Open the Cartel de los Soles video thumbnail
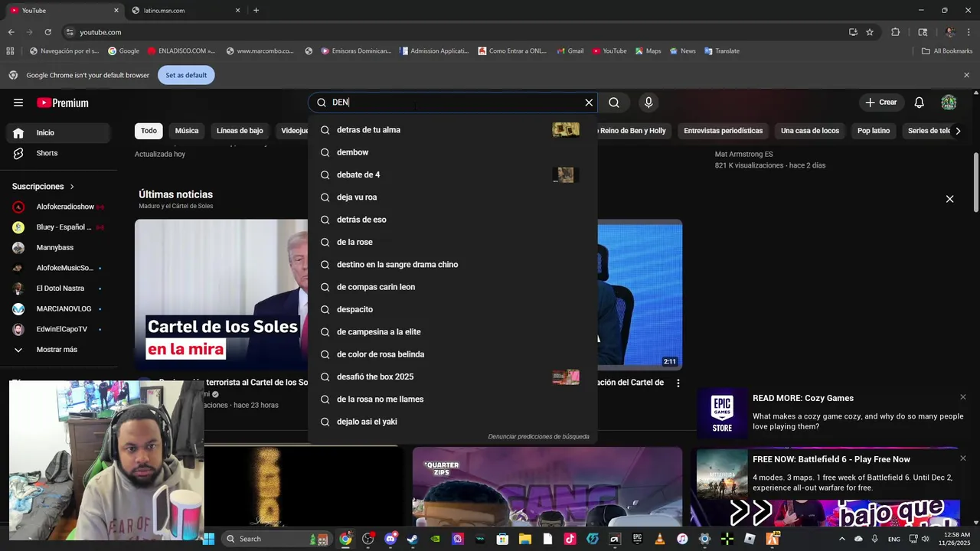The width and height of the screenshot is (980, 551). coord(221,295)
